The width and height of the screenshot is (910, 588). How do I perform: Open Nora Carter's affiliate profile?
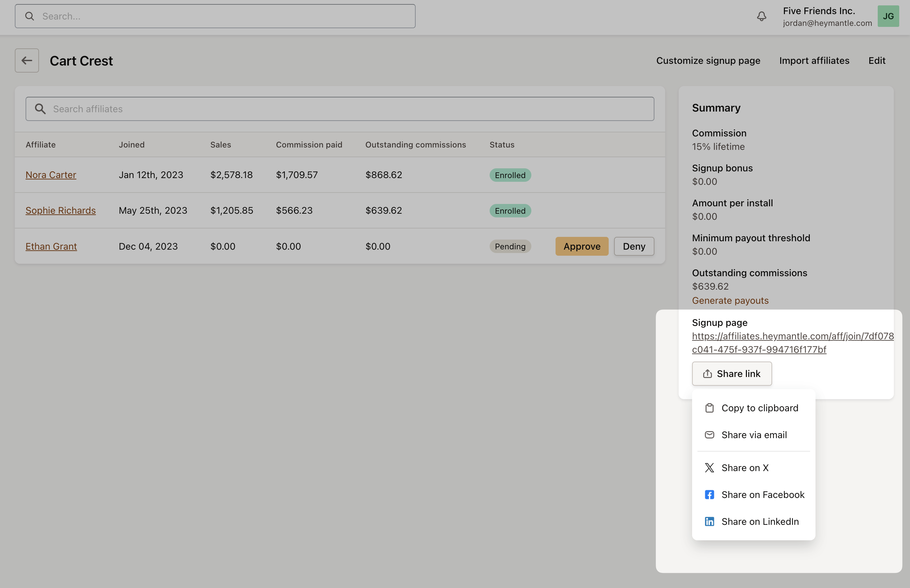pyautogui.click(x=51, y=174)
